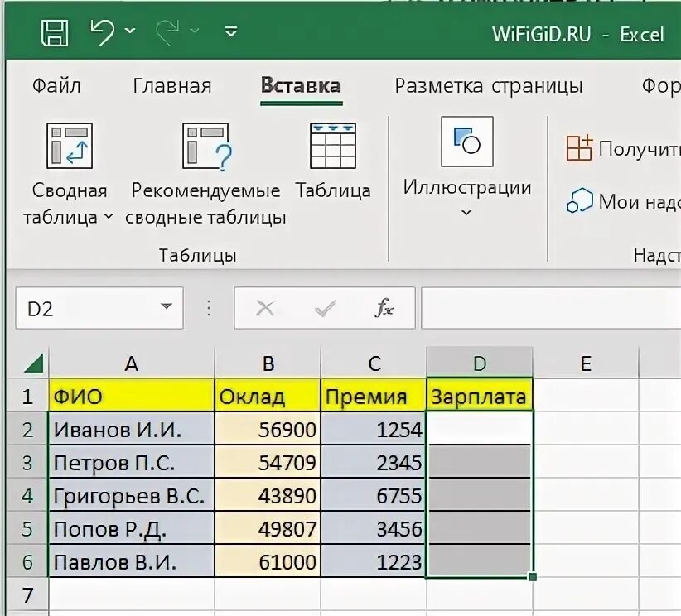
Task: Expand the Иллюстрации dropdown chevron
Action: coord(466,212)
